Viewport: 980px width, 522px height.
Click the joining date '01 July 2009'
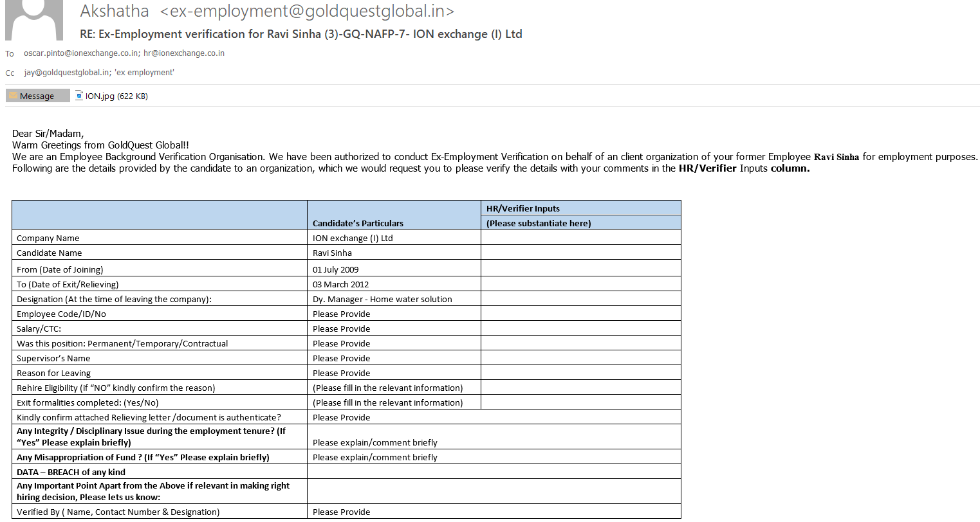coord(336,269)
